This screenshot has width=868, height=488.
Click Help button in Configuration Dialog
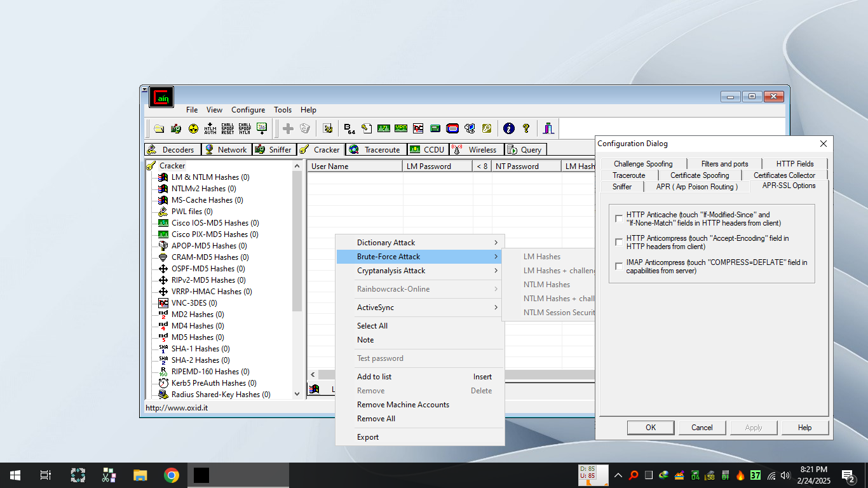click(x=805, y=428)
